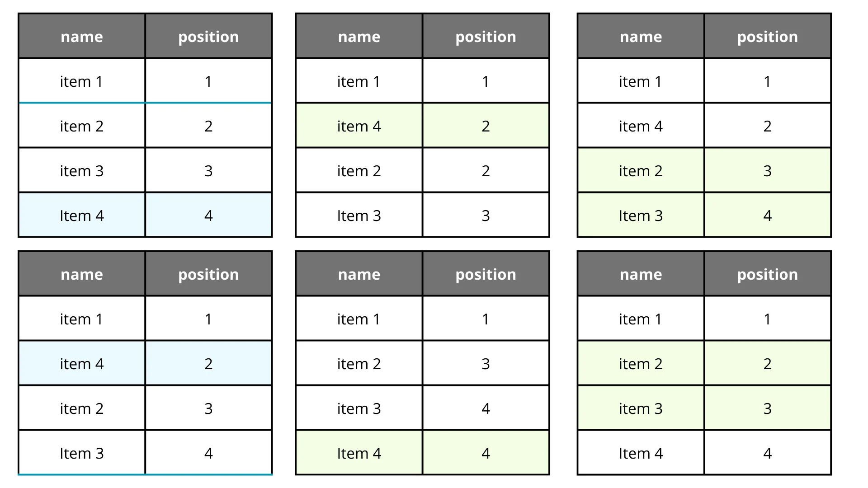This screenshot has width=868, height=488.
Task: Click "item 2" cell directly below blue item 4
Action: (82, 408)
